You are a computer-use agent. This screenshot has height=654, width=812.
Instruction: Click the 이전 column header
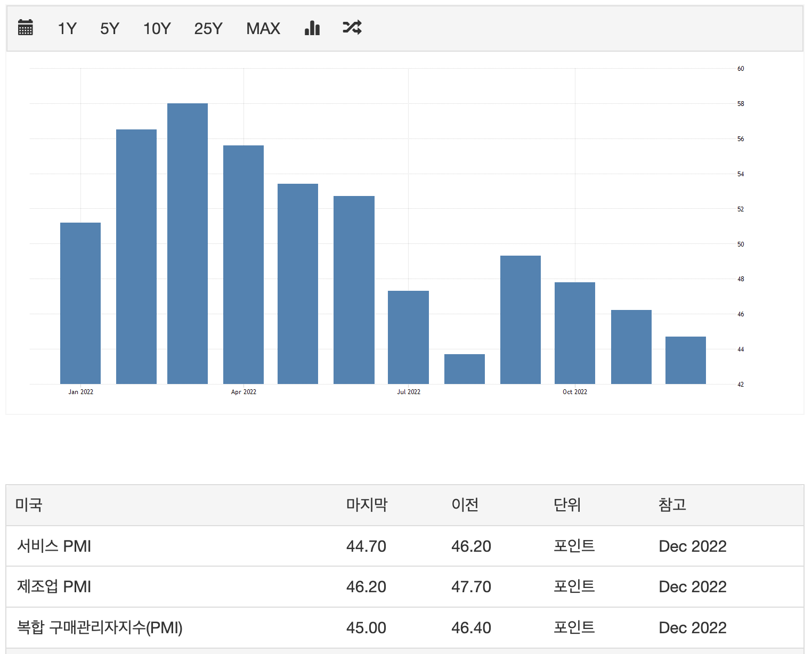(465, 504)
